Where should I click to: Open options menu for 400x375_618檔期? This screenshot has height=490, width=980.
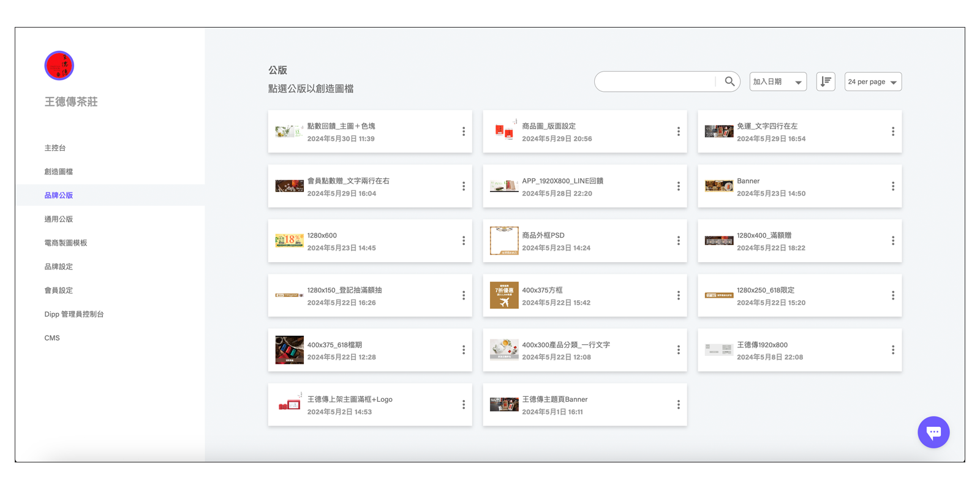[x=464, y=350]
